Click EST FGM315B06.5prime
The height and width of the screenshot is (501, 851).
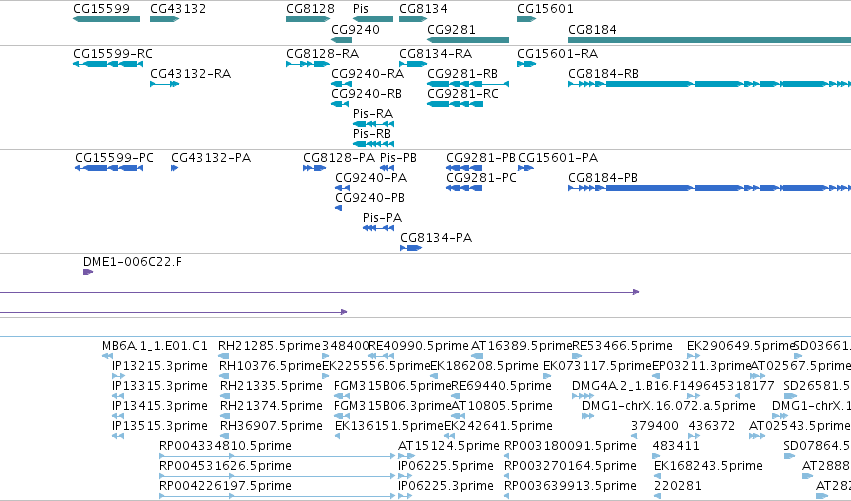point(341,396)
